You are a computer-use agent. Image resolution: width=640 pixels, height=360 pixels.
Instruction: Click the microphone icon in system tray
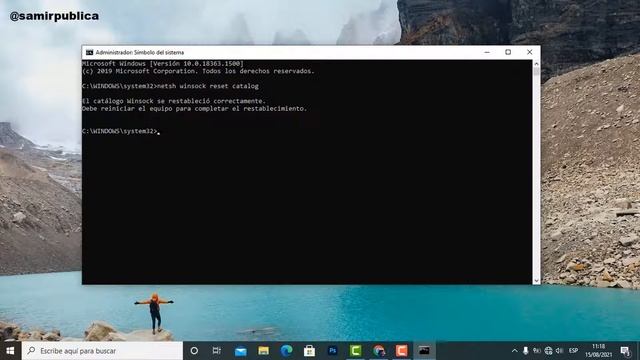click(x=526, y=351)
